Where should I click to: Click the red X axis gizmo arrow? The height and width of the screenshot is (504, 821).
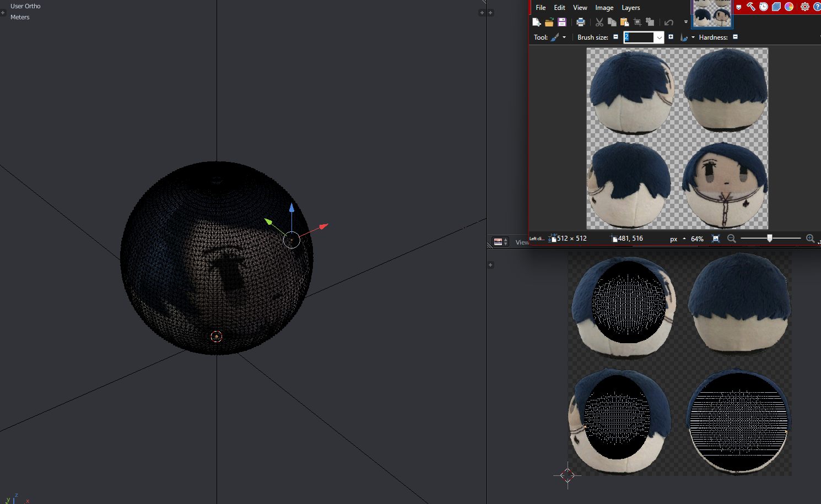tap(323, 226)
